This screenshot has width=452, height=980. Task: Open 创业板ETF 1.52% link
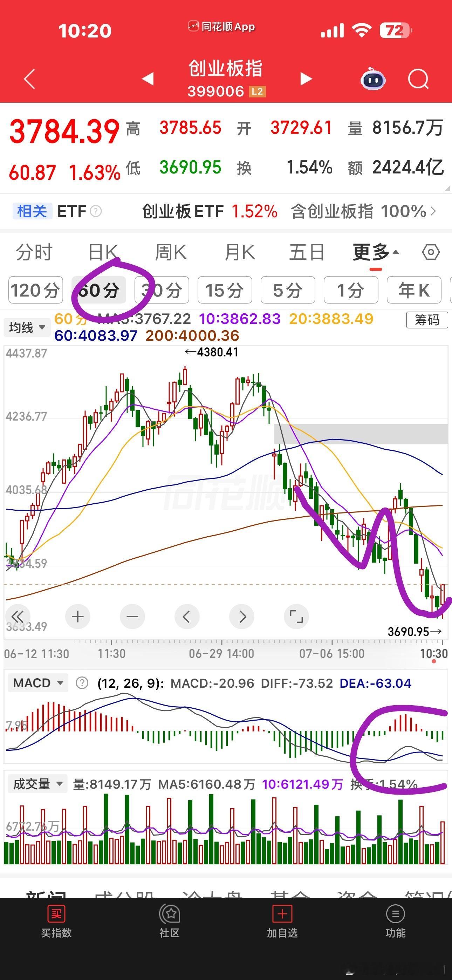210,211
